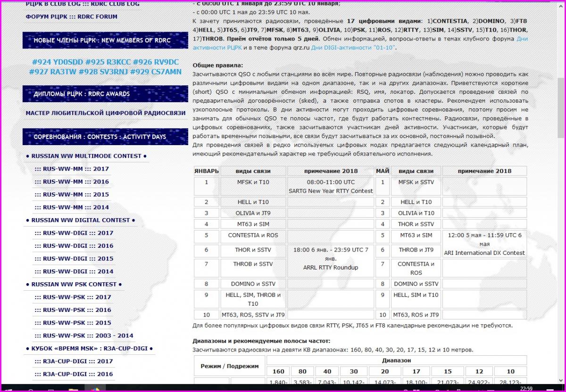
Task: Open the RDRC Forum link
Action: click(x=71, y=16)
